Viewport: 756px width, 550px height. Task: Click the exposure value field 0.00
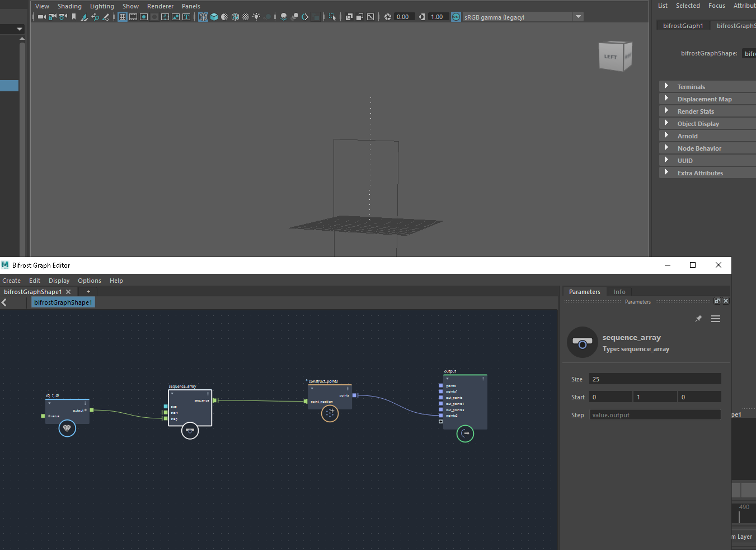(x=405, y=17)
